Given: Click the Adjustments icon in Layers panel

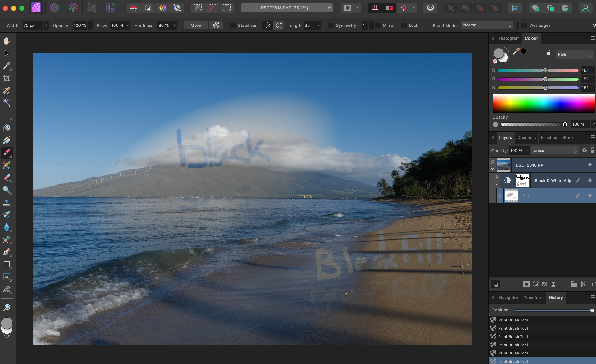Looking at the screenshot, I should pos(536,284).
